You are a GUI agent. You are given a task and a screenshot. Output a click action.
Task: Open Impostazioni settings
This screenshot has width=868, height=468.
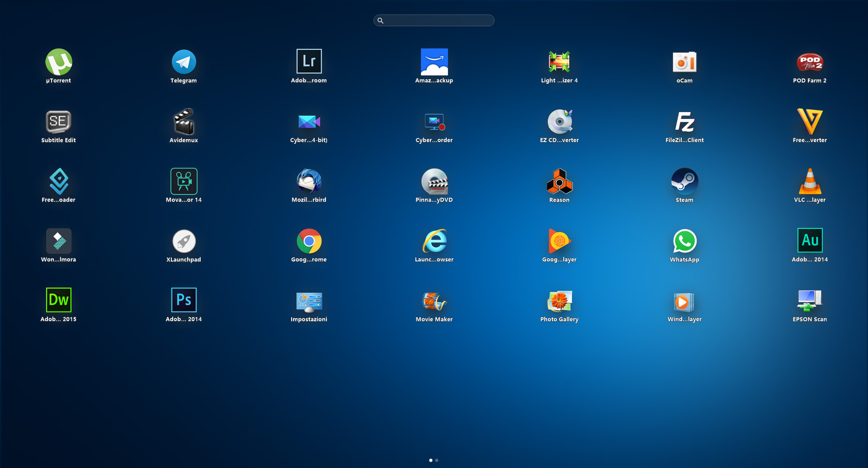point(309,301)
